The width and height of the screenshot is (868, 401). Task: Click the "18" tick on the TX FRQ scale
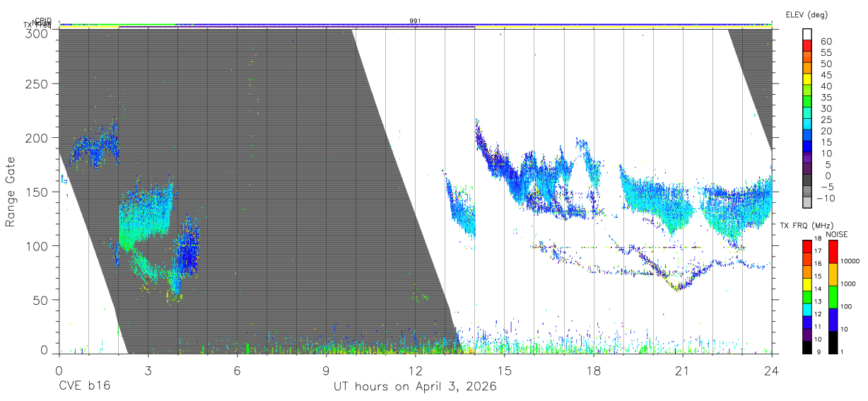click(817, 238)
